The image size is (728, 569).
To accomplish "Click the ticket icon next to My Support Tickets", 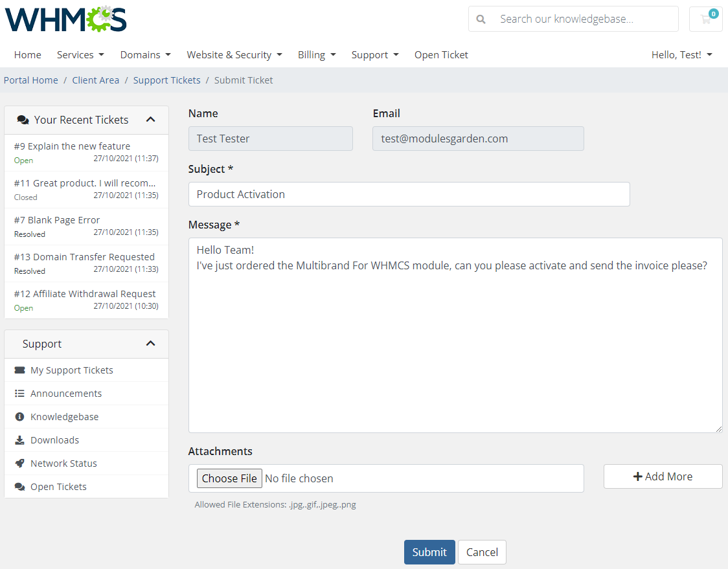I will pos(19,370).
